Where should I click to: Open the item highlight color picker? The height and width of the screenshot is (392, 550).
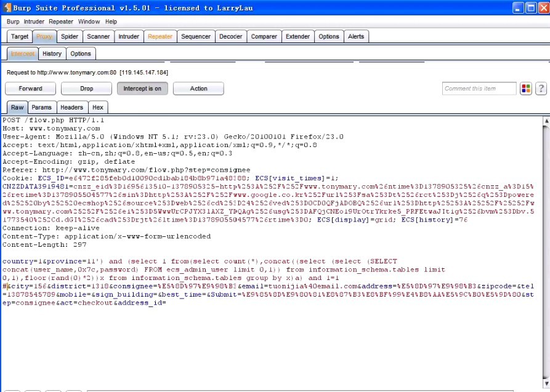pos(526,89)
